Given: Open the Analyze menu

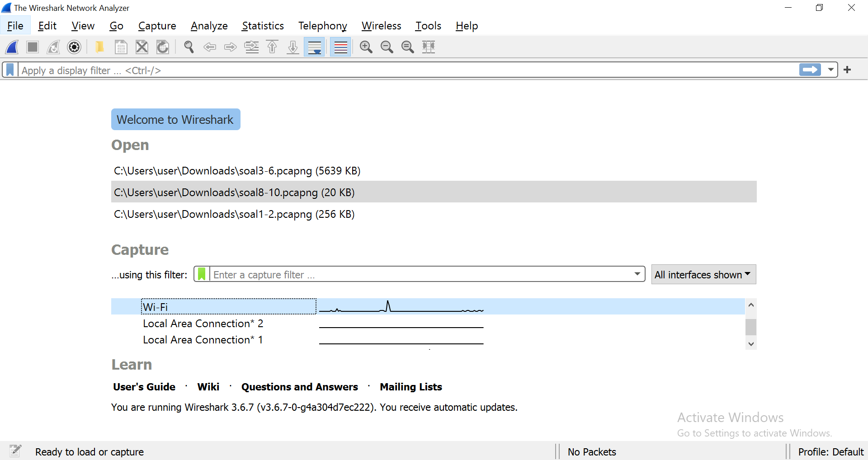Looking at the screenshot, I should (x=209, y=26).
